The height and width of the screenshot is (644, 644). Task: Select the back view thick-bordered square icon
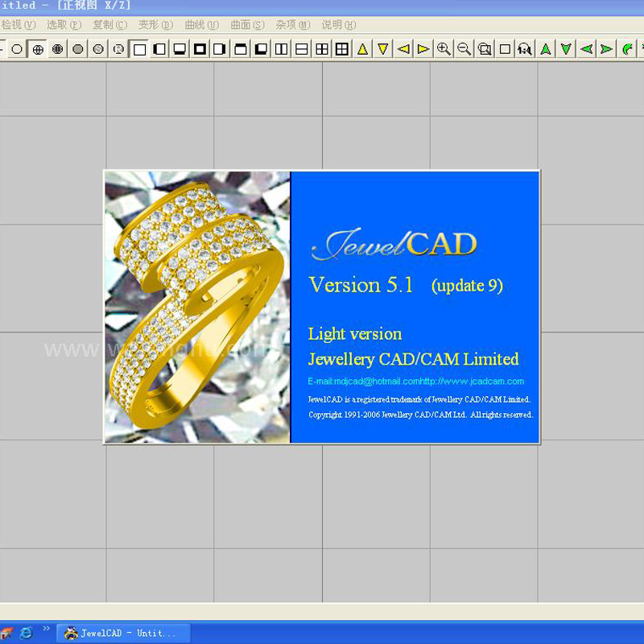[200, 49]
